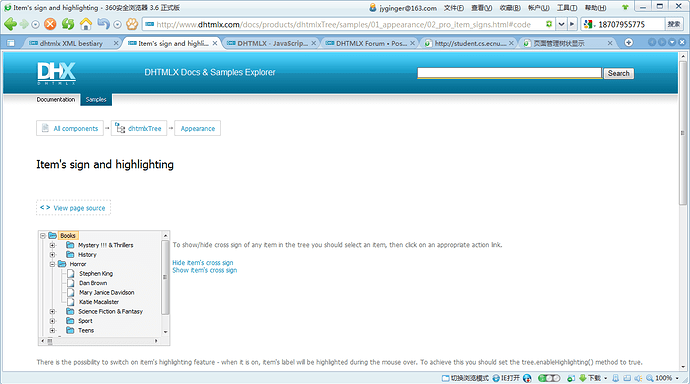Click the DHX logo in header
This screenshot has width=690, height=384.
pos(56,73)
